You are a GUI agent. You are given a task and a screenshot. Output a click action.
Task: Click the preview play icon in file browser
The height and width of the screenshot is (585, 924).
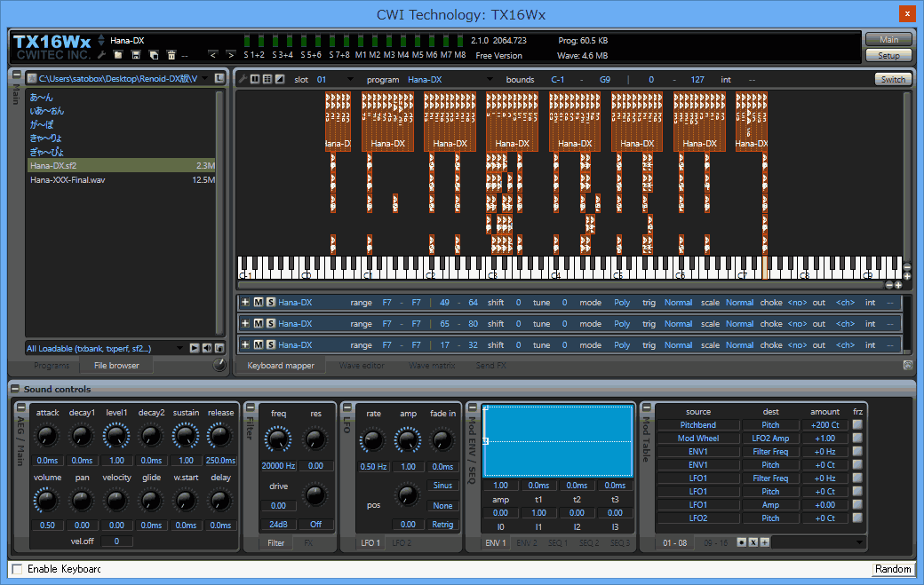pyautogui.click(x=195, y=348)
